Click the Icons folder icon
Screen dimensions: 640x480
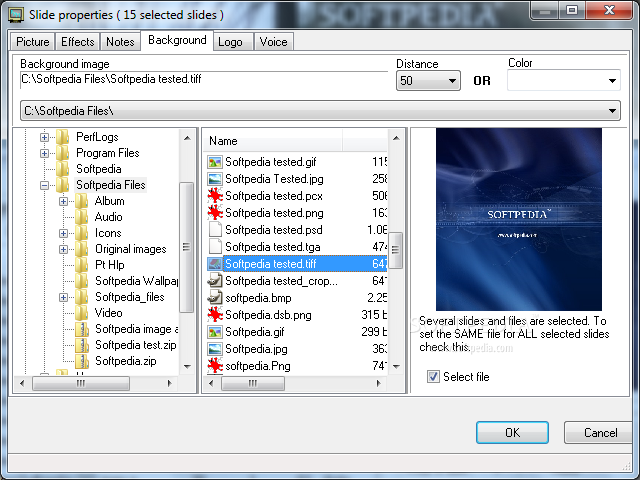(x=82, y=233)
